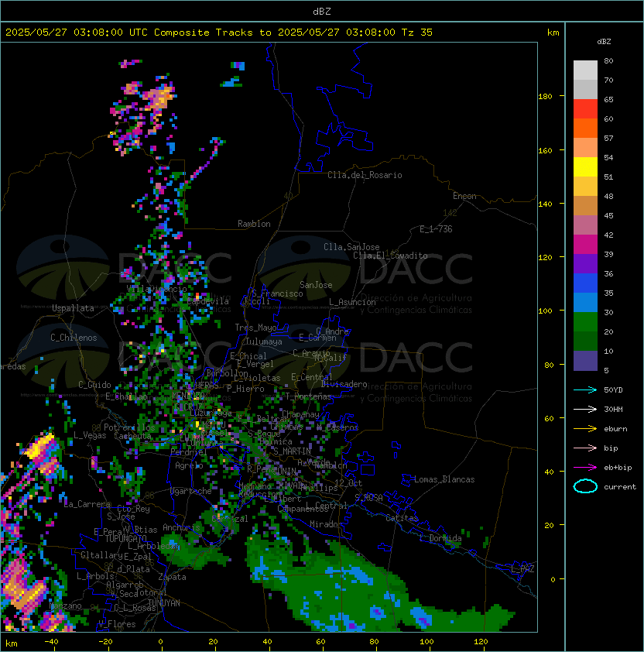Click the '-40' tick on bottom axis
644x652 pixels.
pyautogui.click(x=51, y=642)
